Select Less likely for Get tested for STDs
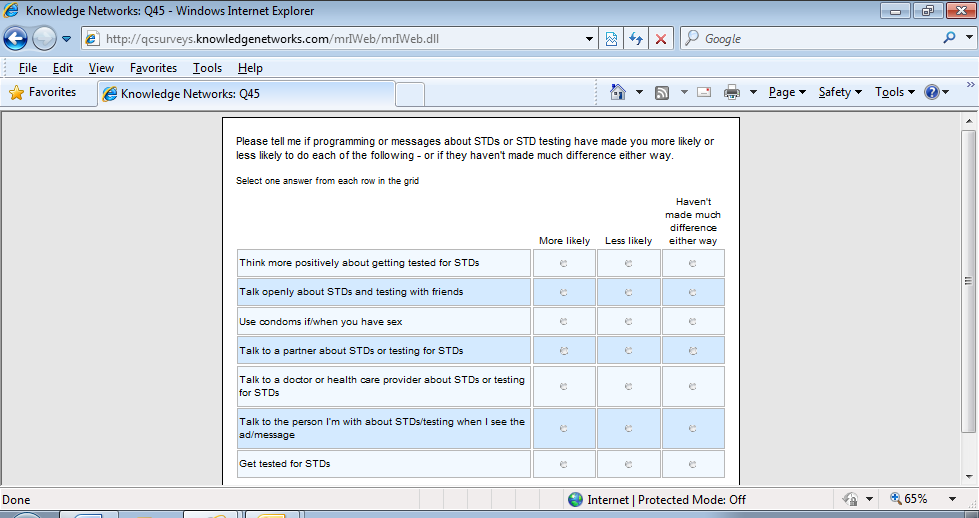This screenshot has height=518, width=979. (x=629, y=464)
